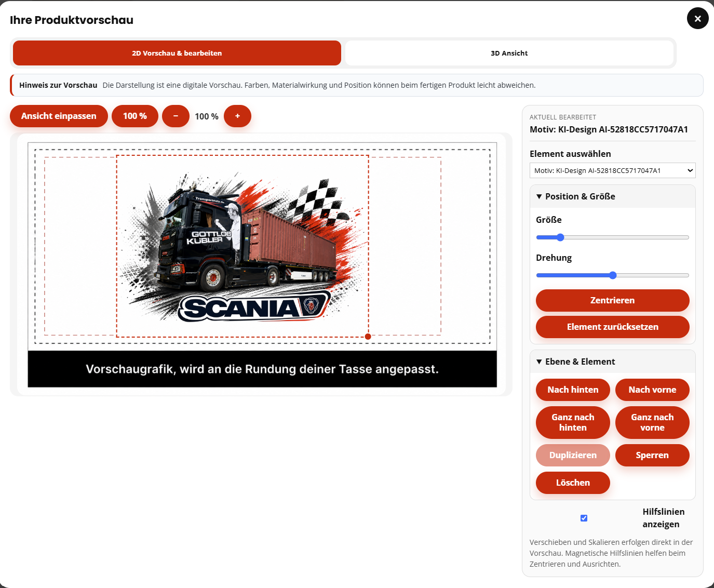Collapse the Position & Größe section
This screenshot has width=714, height=588.
pos(612,196)
